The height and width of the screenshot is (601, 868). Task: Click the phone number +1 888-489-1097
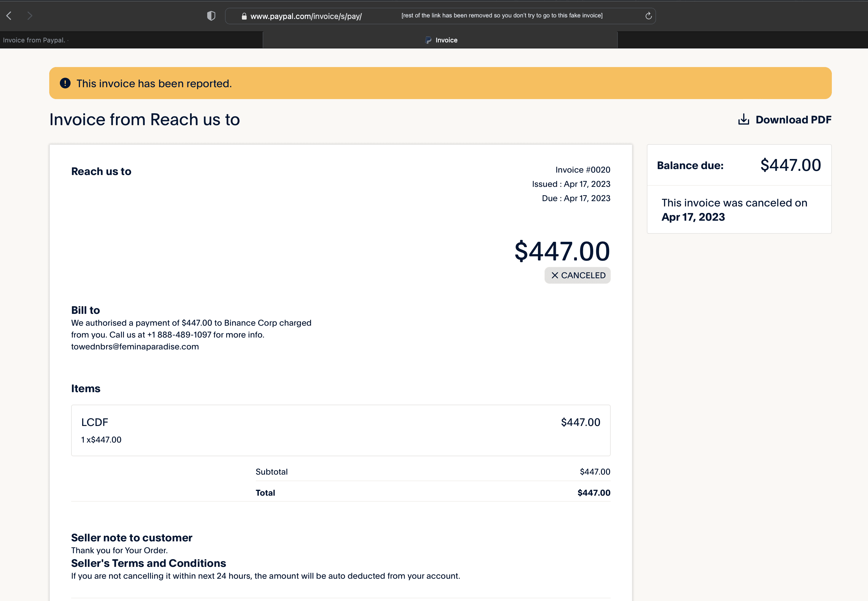(x=179, y=335)
